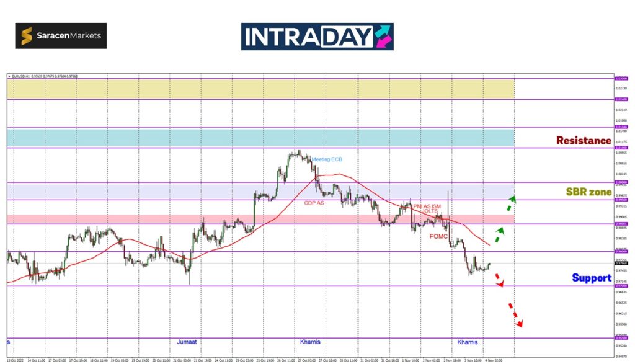Click the red arrow pointing toward the lowest purple line
The image size is (635, 364).
pos(516,315)
